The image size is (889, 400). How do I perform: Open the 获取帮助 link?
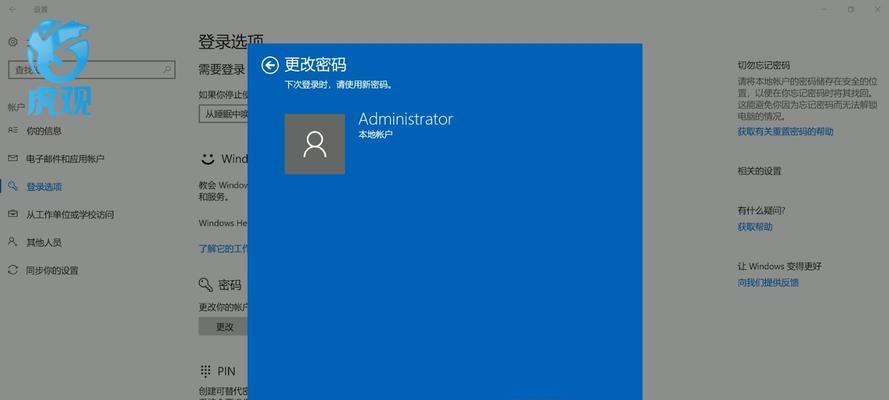(755, 227)
